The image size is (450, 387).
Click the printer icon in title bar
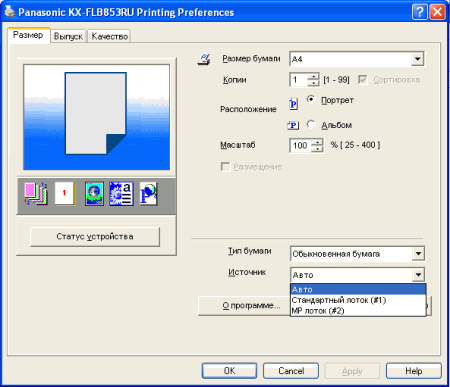(9, 12)
